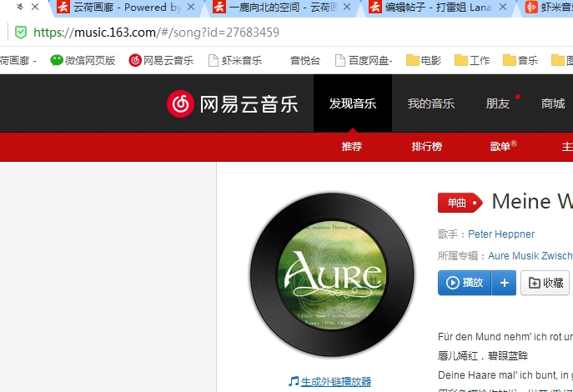
Task: Open the 工作 bookmark folder
Action: pyautogui.click(x=472, y=60)
